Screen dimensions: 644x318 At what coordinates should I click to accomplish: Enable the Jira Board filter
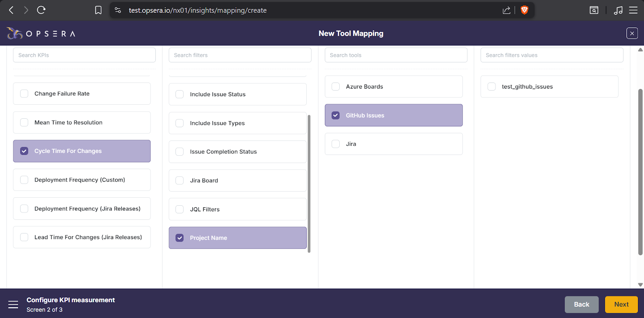point(180,181)
